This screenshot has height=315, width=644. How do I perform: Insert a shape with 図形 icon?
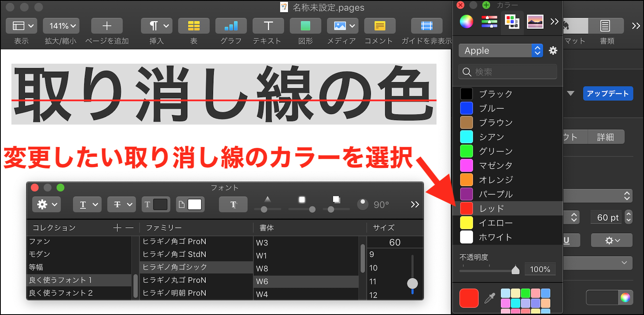tap(305, 26)
